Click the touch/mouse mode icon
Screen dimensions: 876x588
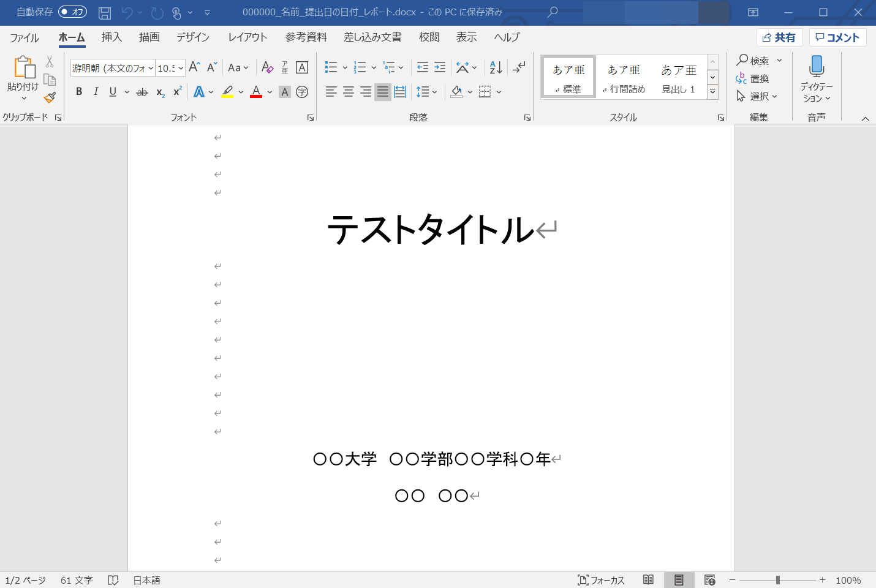click(176, 12)
